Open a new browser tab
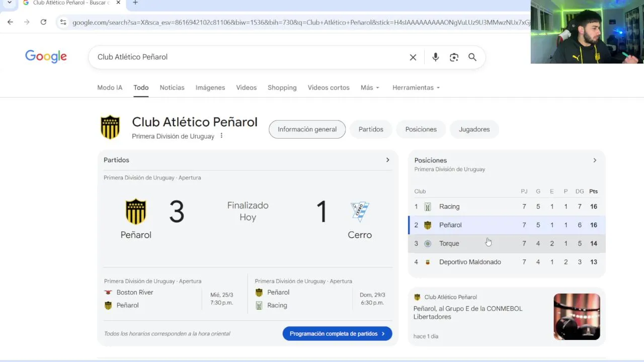The image size is (644, 362). (x=135, y=3)
